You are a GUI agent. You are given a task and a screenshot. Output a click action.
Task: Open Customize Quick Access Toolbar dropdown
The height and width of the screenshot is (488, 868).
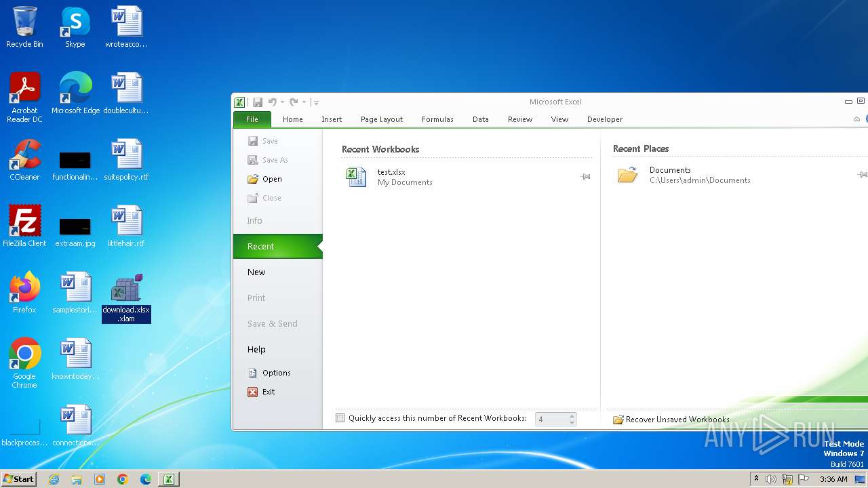[316, 102]
